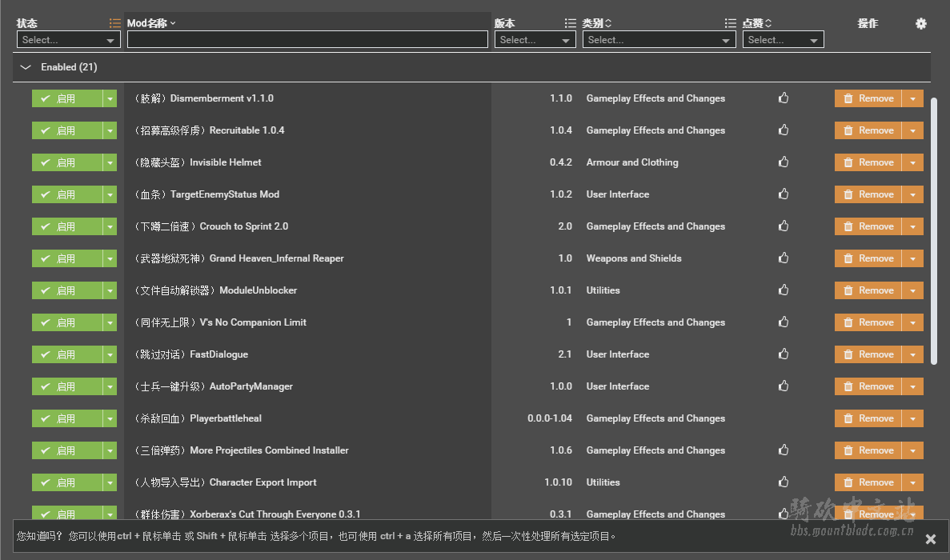Toggle enabled state of Dismemberment v1.1.0

[67, 98]
